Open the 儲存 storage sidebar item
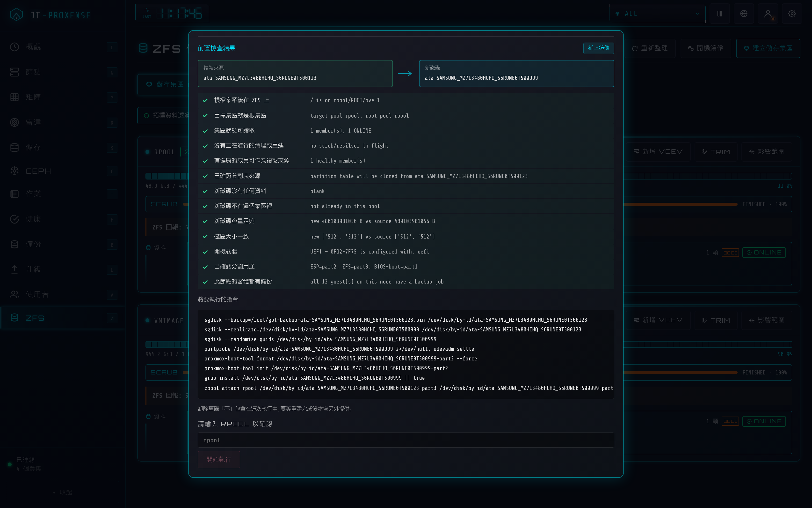This screenshot has width=812, height=508. click(63, 148)
